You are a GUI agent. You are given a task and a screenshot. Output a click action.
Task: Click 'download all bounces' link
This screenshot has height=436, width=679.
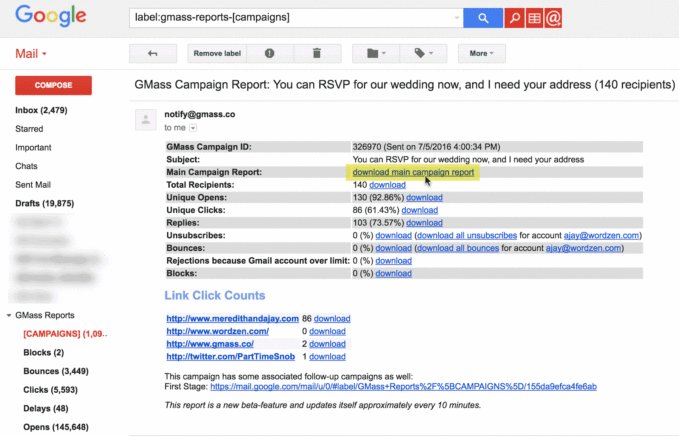458,248
